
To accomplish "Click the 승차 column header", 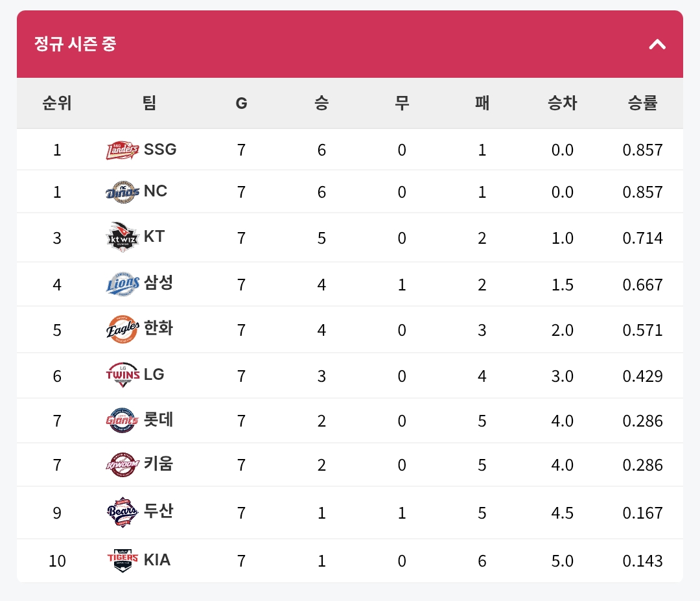I will tap(562, 103).
